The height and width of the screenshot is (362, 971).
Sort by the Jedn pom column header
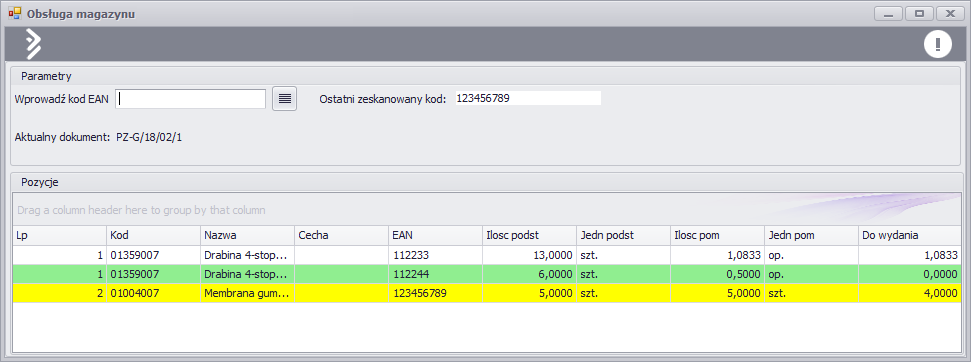(x=812, y=235)
